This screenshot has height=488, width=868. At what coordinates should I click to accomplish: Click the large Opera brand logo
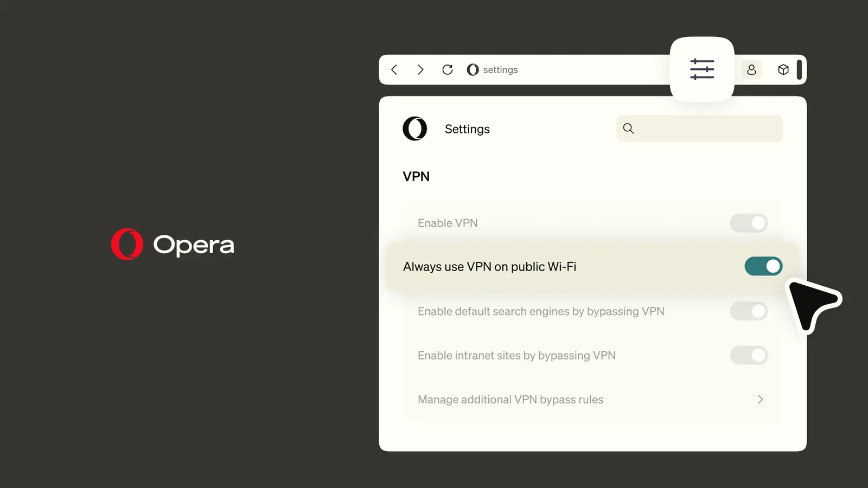click(x=173, y=245)
